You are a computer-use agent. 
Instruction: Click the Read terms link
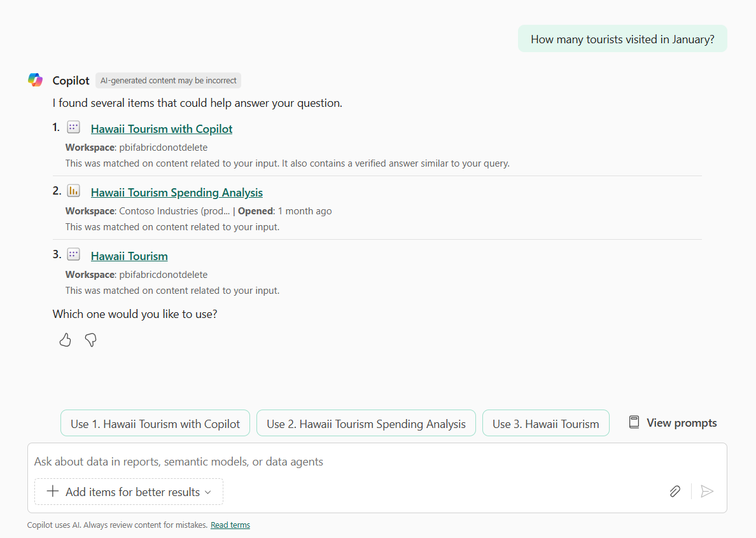[230, 525]
